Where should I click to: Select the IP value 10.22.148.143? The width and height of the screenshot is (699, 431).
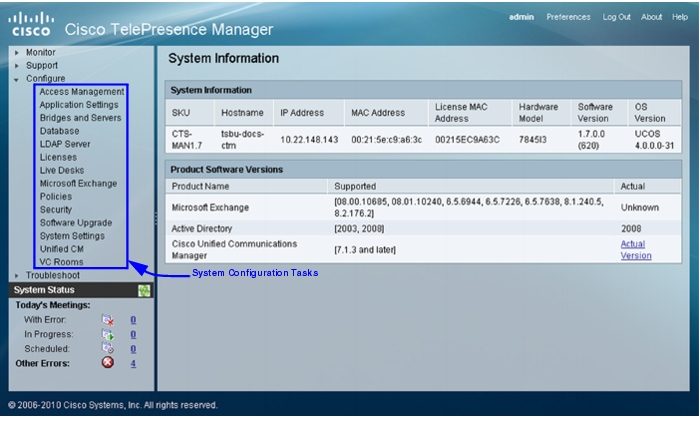click(309, 140)
